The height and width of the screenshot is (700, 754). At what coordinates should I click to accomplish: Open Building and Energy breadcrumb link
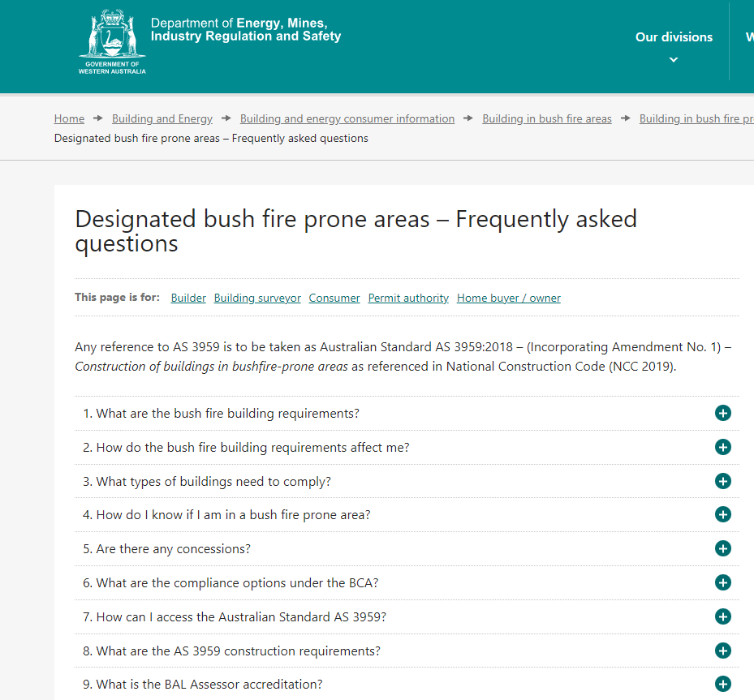pyautogui.click(x=162, y=118)
